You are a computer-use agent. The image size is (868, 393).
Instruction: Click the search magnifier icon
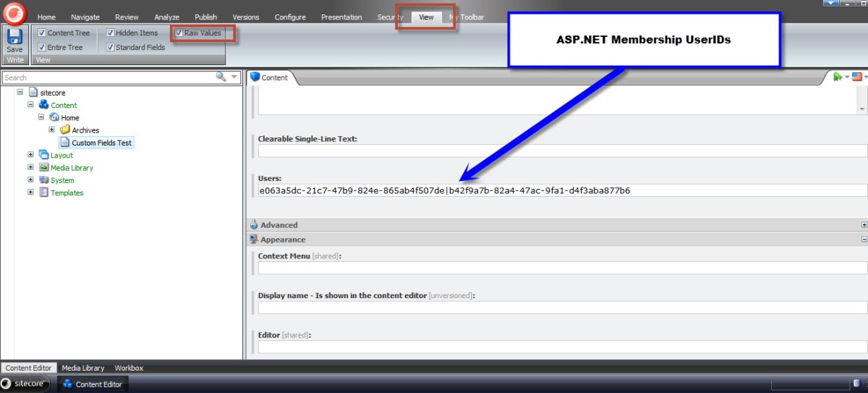pyautogui.click(x=221, y=77)
